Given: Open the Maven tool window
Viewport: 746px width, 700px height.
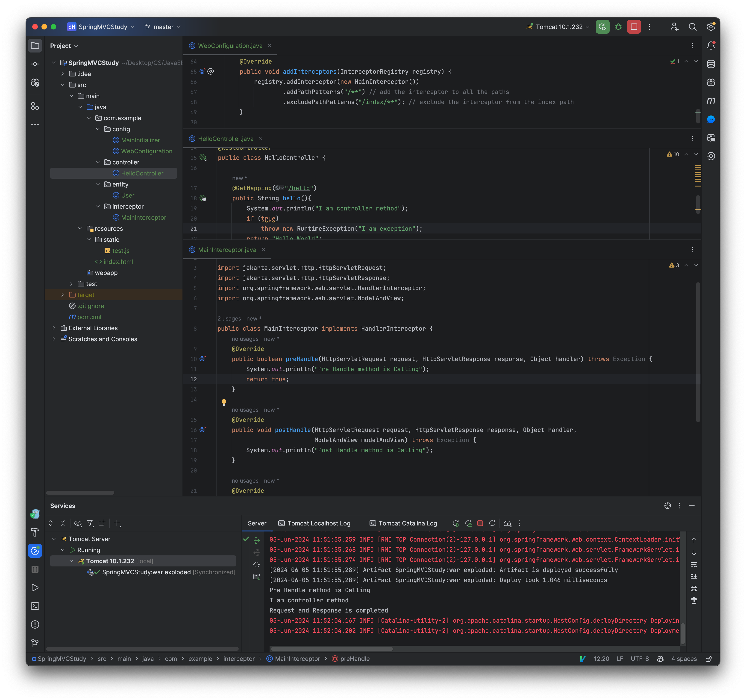Looking at the screenshot, I should tap(711, 101).
